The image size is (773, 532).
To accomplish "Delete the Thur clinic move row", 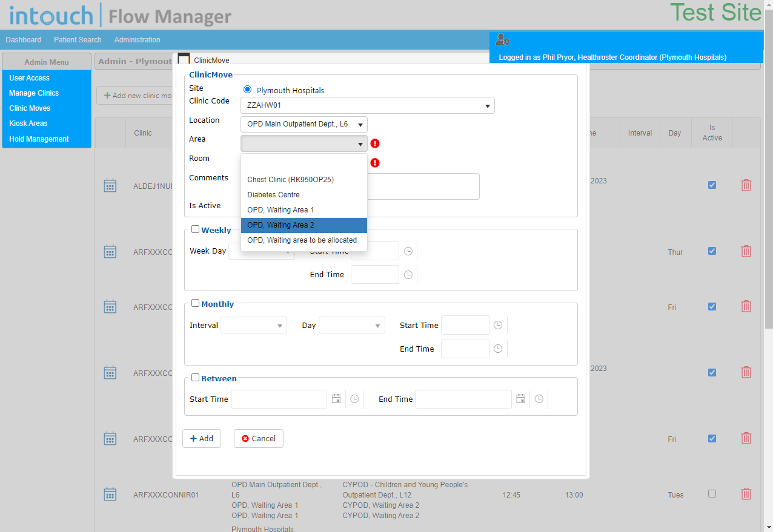I will click(746, 251).
